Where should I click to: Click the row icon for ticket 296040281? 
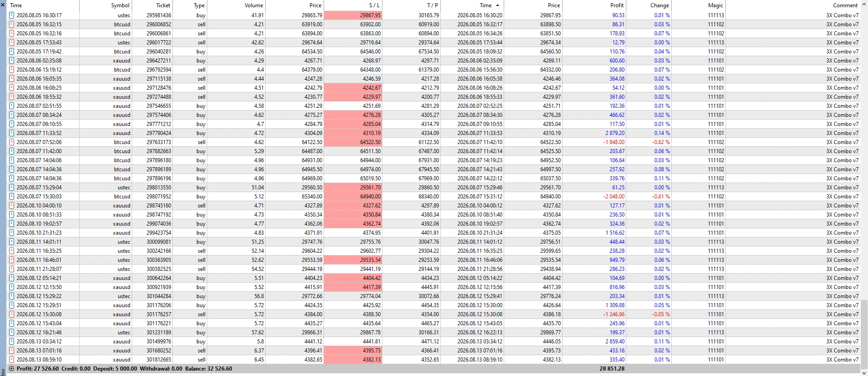12,52
